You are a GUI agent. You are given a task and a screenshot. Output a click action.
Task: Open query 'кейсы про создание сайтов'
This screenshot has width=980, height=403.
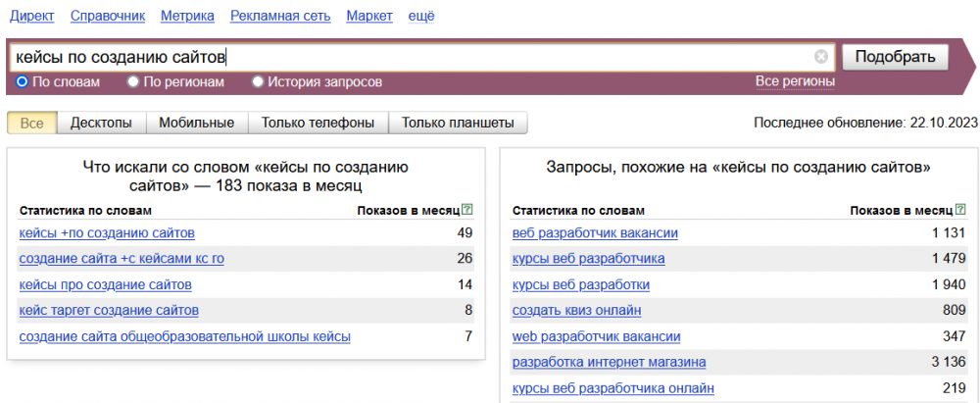tap(106, 285)
